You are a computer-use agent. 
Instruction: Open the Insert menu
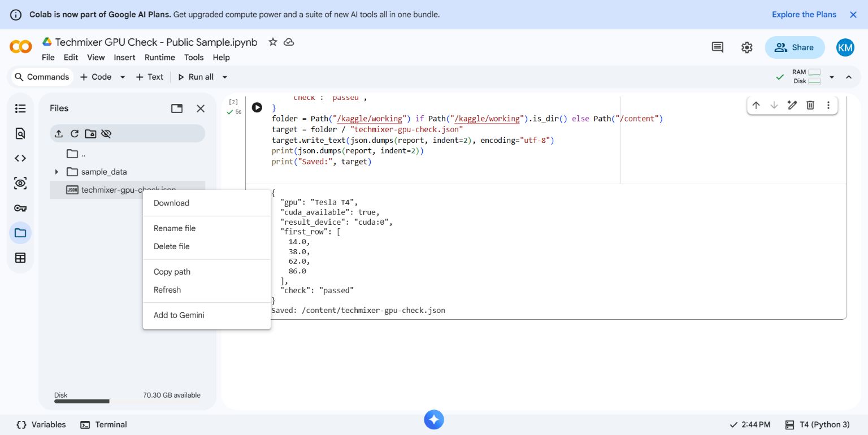124,57
